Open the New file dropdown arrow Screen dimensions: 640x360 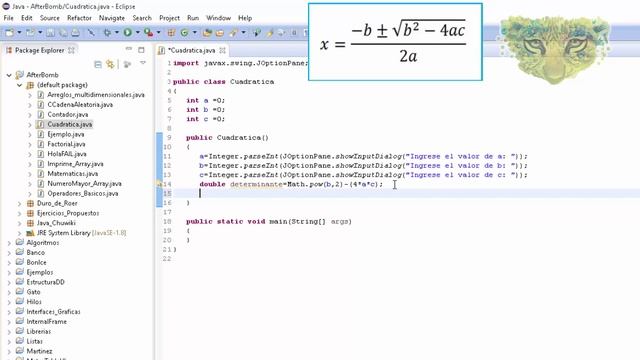(19, 33)
